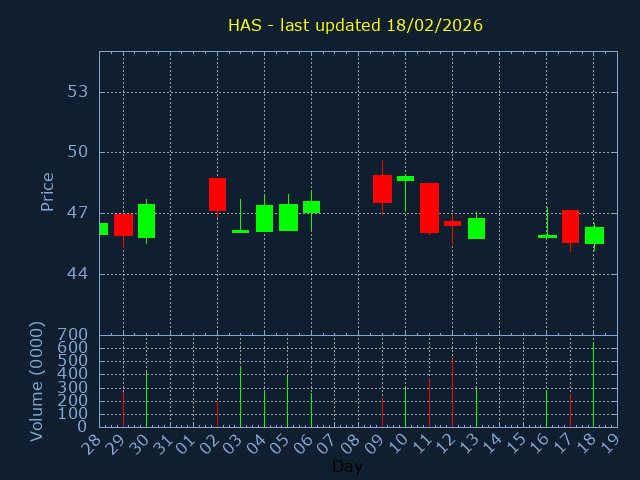Click the 'Price' axis title
The image size is (640, 480).
(x=47, y=192)
